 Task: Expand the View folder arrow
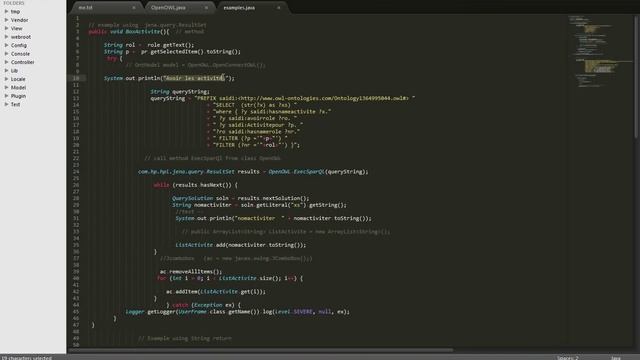pyautogui.click(x=7, y=28)
